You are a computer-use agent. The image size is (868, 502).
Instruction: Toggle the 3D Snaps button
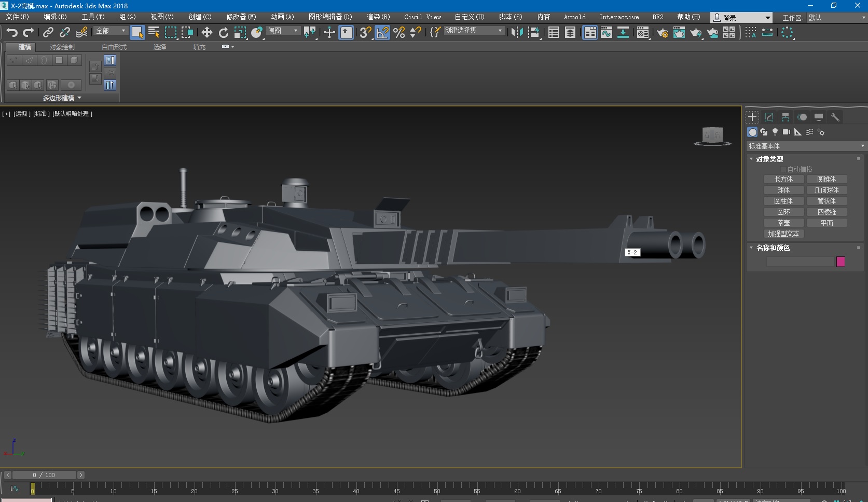[x=365, y=33]
